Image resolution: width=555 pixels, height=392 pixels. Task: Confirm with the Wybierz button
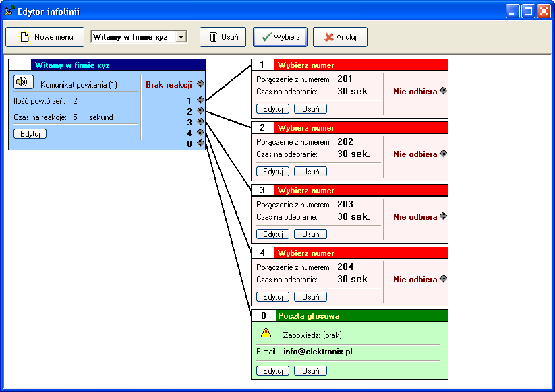pyautogui.click(x=280, y=37)
